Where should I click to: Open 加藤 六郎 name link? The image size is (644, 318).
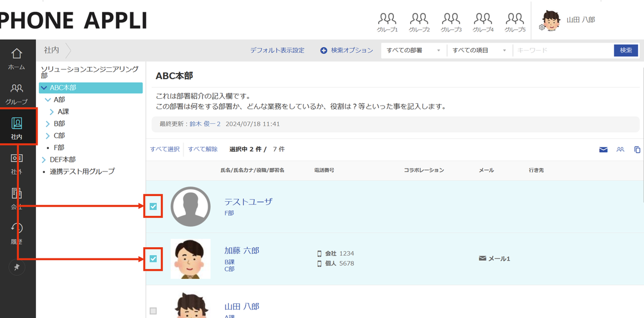tap(241, 250)
